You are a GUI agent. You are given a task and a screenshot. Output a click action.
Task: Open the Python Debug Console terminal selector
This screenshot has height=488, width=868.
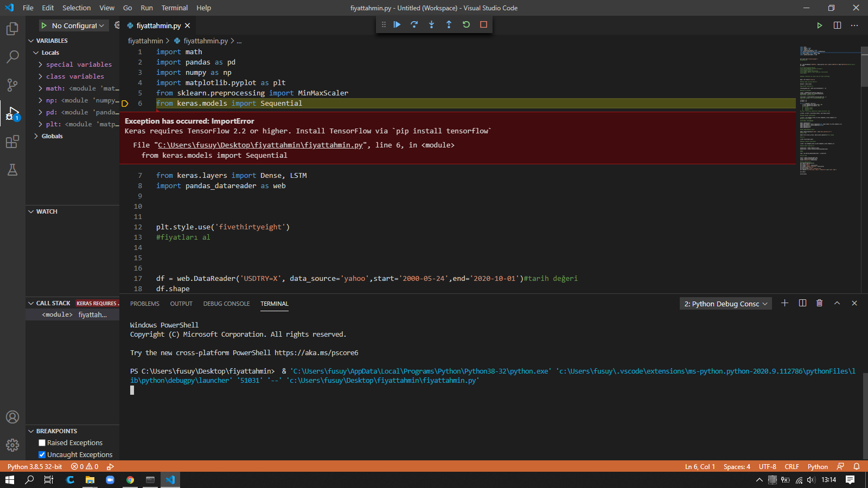pos(726,304)
